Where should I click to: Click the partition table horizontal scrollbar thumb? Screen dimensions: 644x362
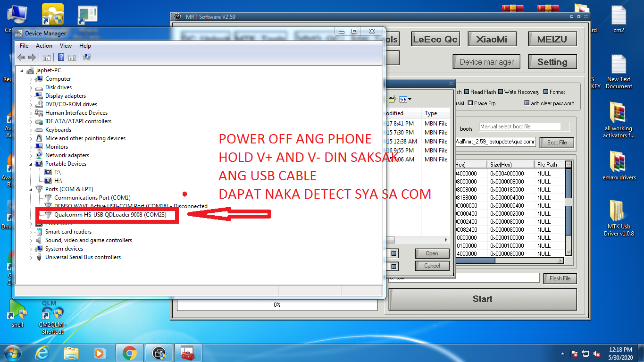475,261
